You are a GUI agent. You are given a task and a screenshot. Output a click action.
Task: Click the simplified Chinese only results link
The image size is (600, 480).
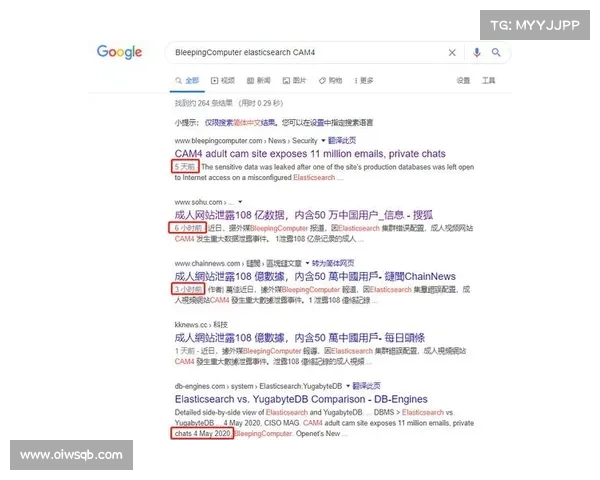tap(240, 122)
